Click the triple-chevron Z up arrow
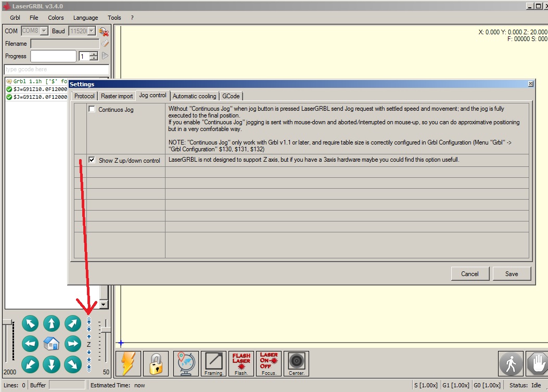Screen dimensions: 548x392 tap(89, 320)
